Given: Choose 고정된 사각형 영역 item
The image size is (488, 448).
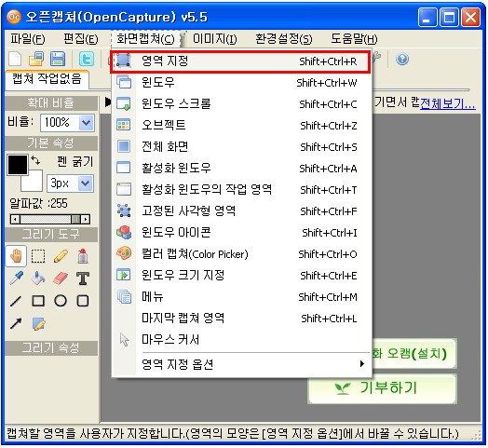Looking at the screenshot, I should pyautogui.click(x=241, y=211).
